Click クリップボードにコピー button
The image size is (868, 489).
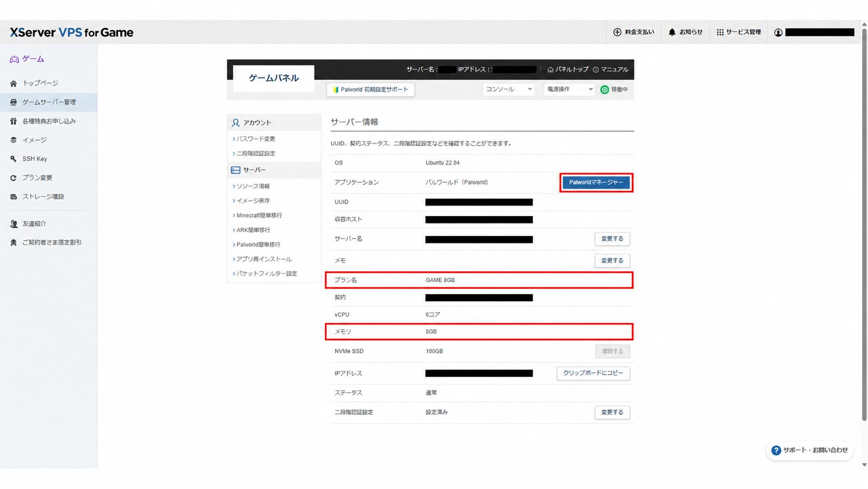pos(593,373)
